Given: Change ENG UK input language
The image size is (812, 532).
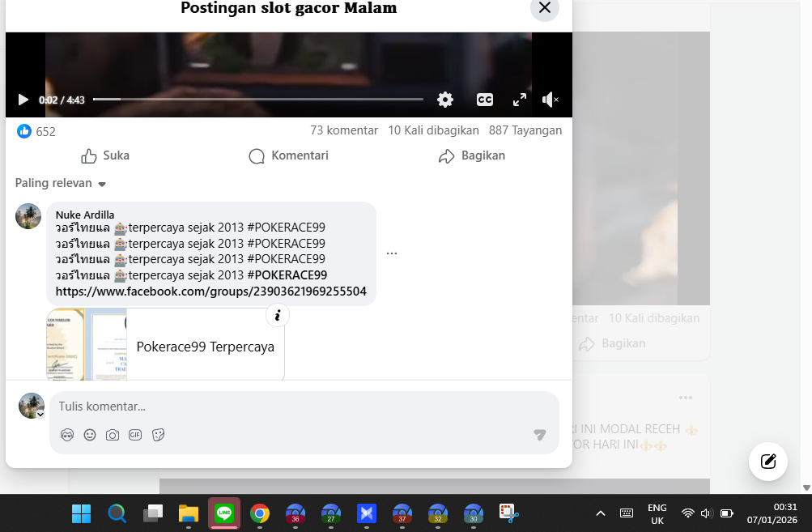Looking at the screenshot, I should click(x=657, y=514).
